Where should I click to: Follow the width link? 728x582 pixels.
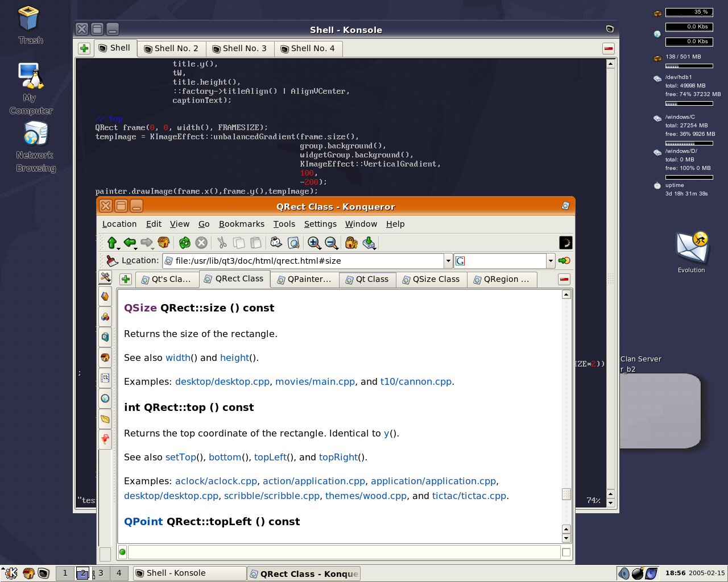click(x=178, y=357)
